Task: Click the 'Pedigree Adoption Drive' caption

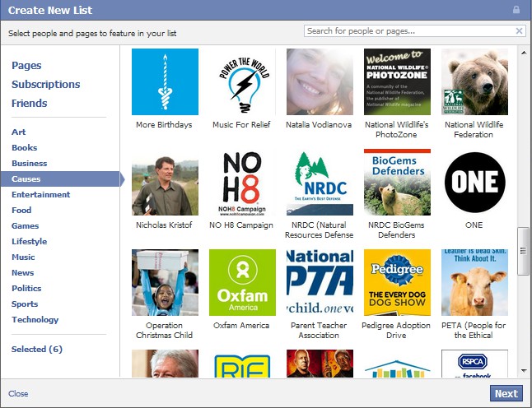Action: [396, 331]
